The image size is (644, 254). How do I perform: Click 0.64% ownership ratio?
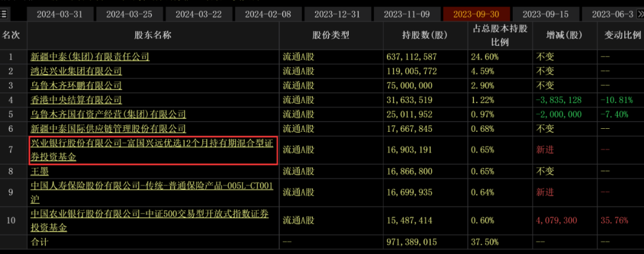point(482,193)
